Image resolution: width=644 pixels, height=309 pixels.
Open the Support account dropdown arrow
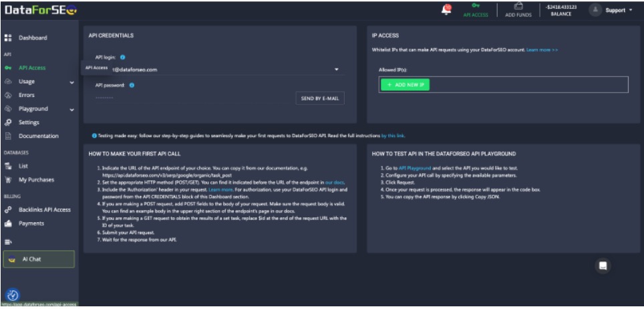pos(631,10)
